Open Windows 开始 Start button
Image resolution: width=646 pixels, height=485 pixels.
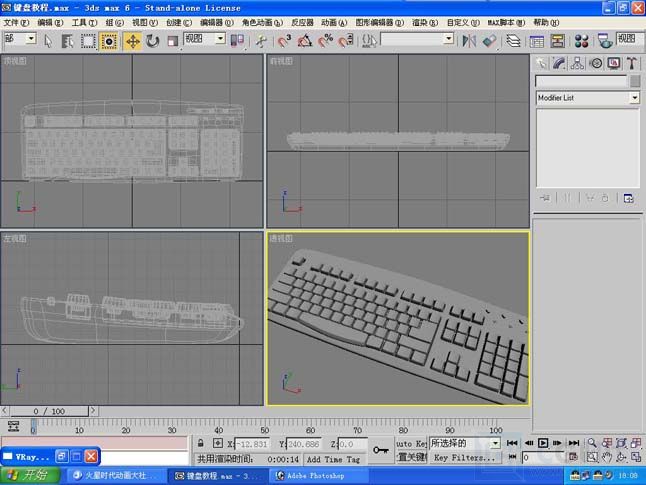(30, 476)
